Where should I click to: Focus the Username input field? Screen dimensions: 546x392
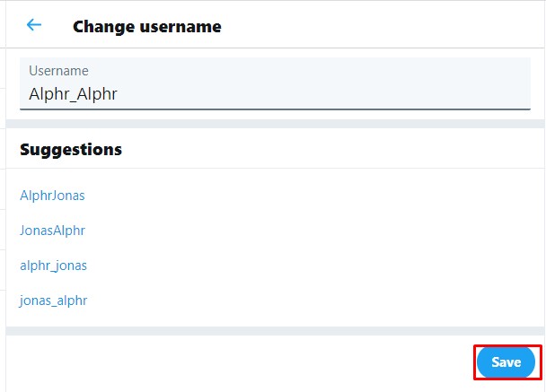coord(275,83)
